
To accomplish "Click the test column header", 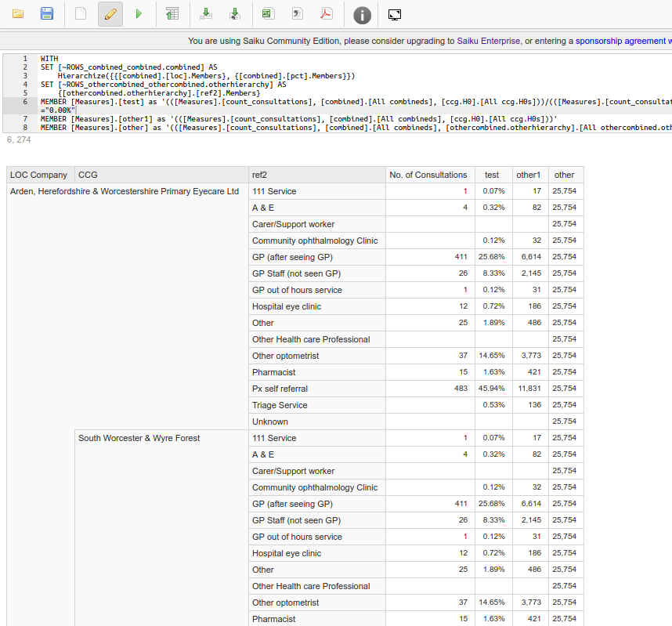I will pyautogui.click(x=493, y=175).
